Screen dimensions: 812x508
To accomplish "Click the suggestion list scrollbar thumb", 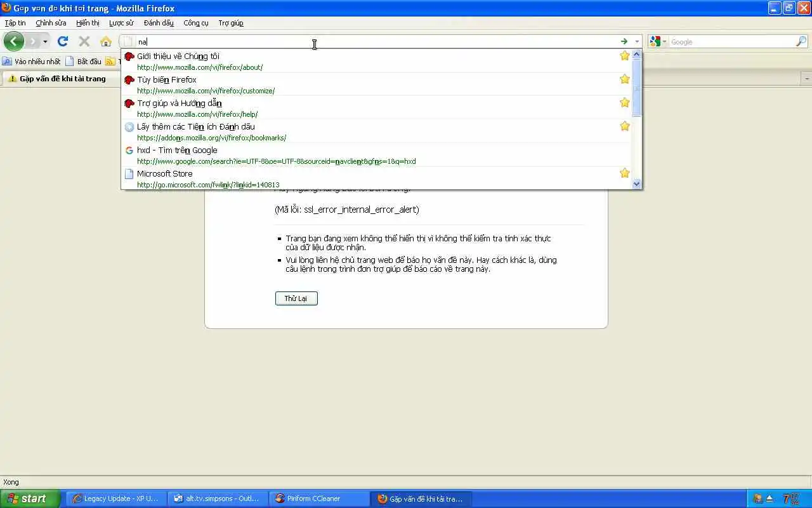I will pyautogui.click(x=637, y=88).
